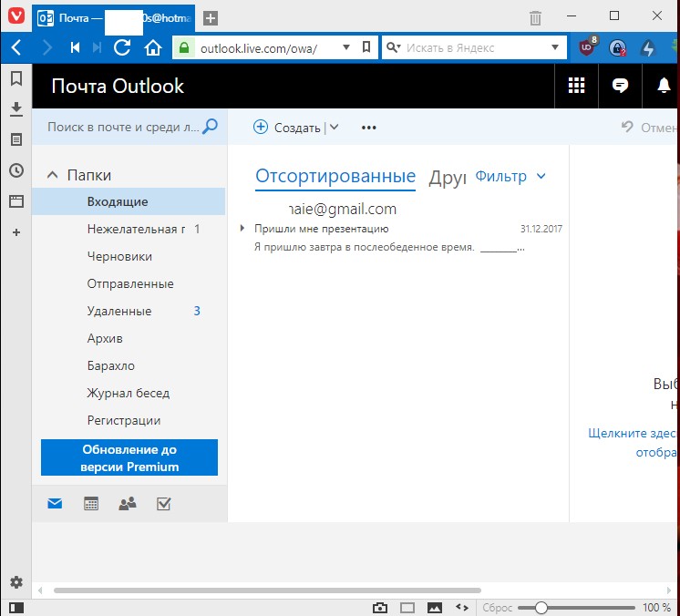Open Vivaldi settings gear
The image size is (680, 616).
click(x=16, y=582)
